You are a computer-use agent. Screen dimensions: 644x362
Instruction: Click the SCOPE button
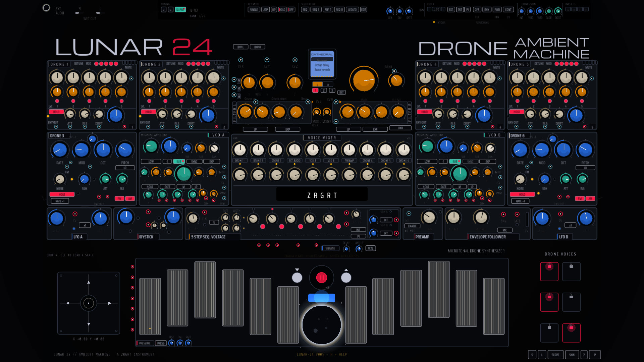(x=555, y=355)
